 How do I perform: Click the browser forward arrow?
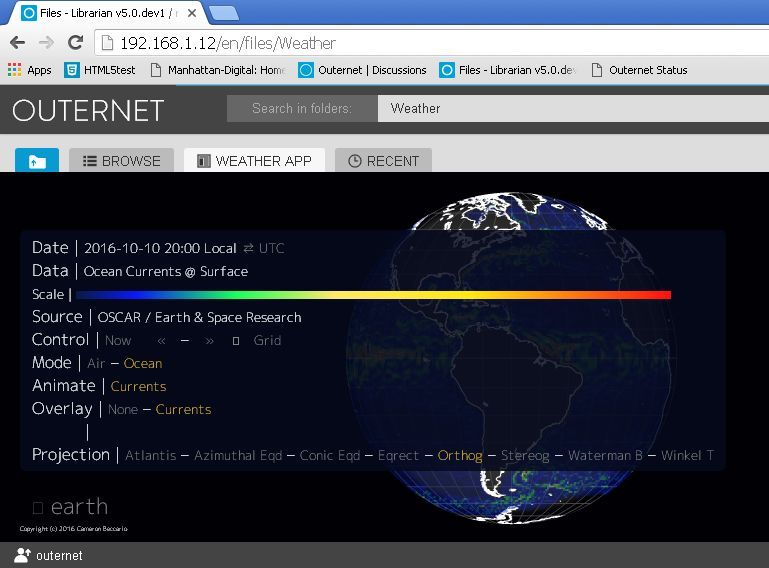point(46,43)
